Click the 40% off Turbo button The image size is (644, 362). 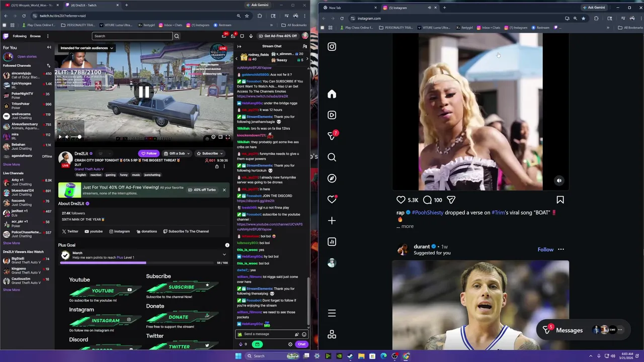pyautogui.click(x=202, y=190)
